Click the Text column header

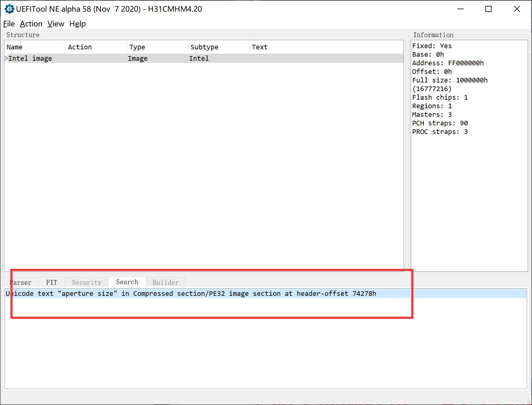point(260,47)
